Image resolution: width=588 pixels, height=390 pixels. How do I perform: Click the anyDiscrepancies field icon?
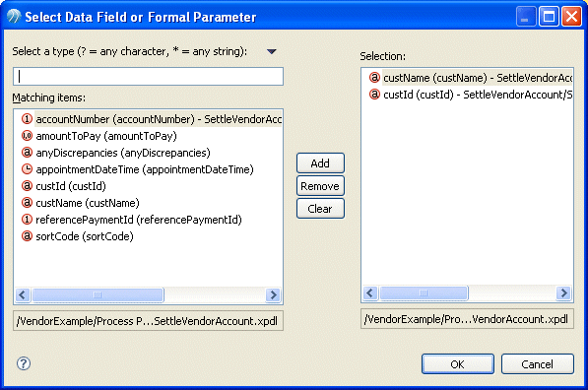point(27,153)
